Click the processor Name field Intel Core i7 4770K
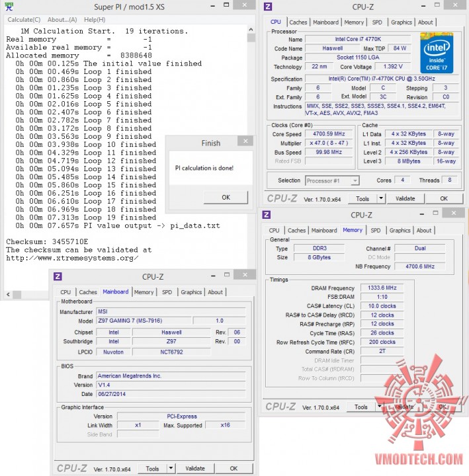The height and width of the screenshot is (476, 469). [x=358, y=39]
